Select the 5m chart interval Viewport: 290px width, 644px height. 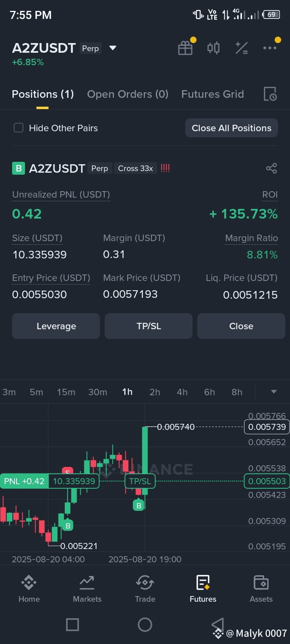pyautogui.click(x=36, y=392)
